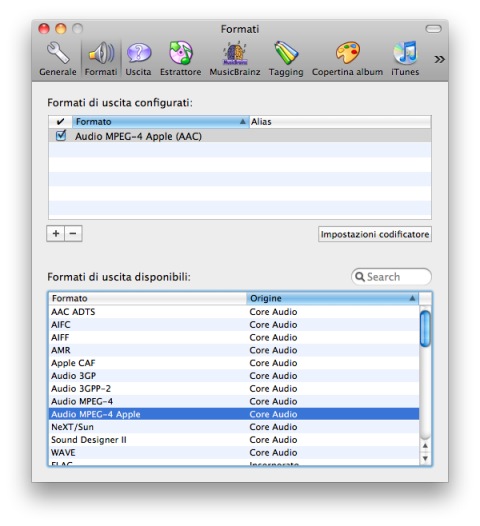The width and height of the screenshot is (480, 526).
Task: Open the Generale preferences pane
Action: pyautogui.click(x=58, y=59)
